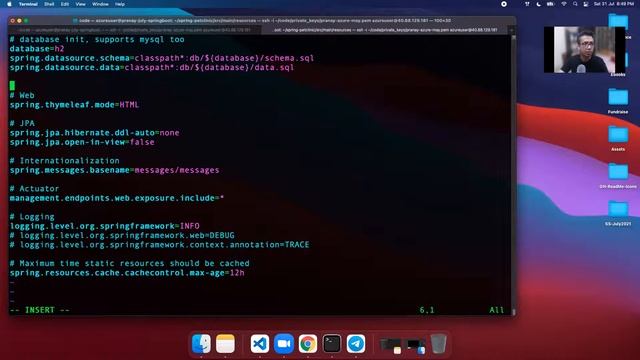Open the Notes app in Dock
This screenshot has width=640, height=360.
(x=225, y=344)
